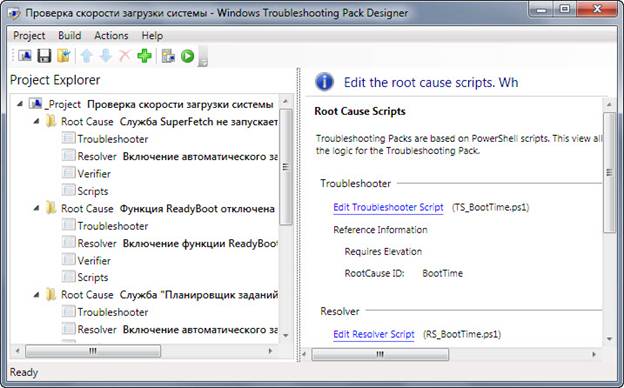This screenshot has width=624, height=388.
Task: Click Resolver page icon under SuperFetch root cause
Action: (x=68, y=156)
